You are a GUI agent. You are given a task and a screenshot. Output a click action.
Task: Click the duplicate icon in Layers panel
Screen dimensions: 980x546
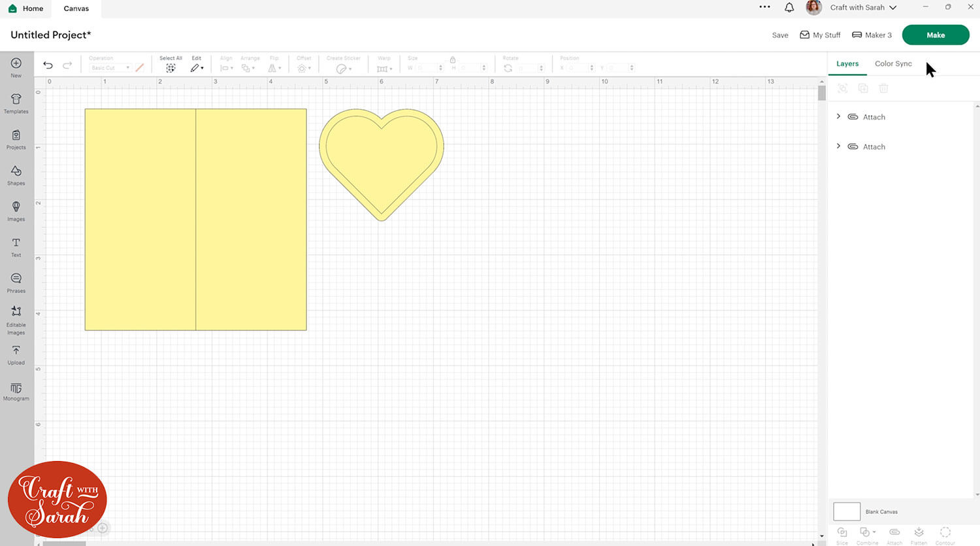coord(863,88)
